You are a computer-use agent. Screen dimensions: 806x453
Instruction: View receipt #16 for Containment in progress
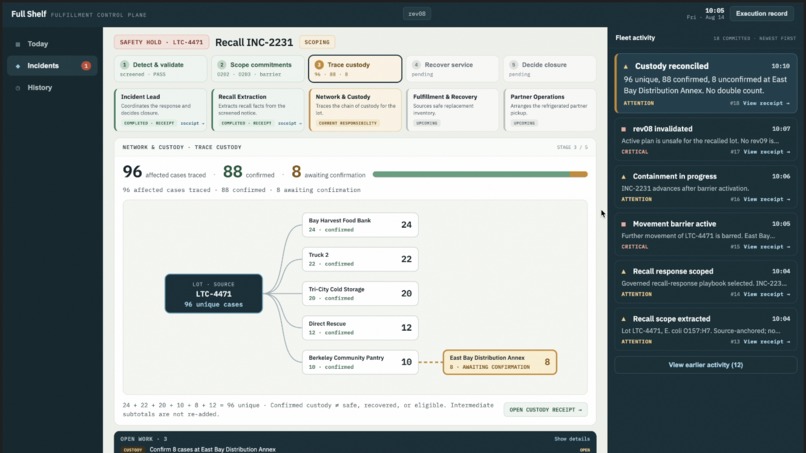click(x=766, y=200)
